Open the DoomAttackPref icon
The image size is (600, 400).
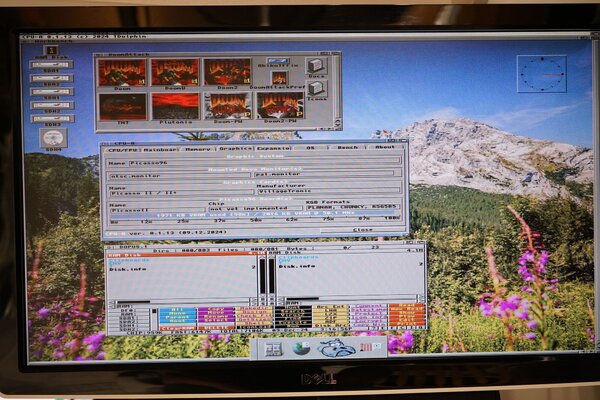[279, 77]
